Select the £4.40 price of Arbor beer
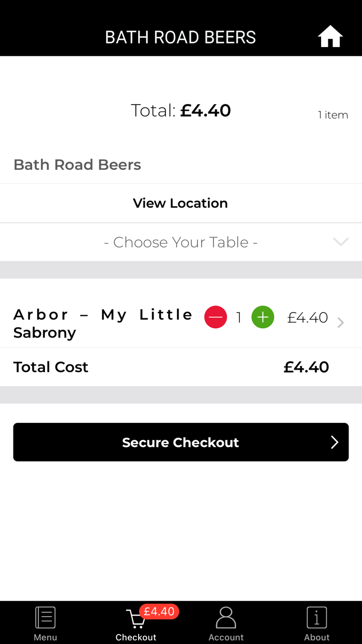The image size is (362, 644). click(x=307, y=317)
